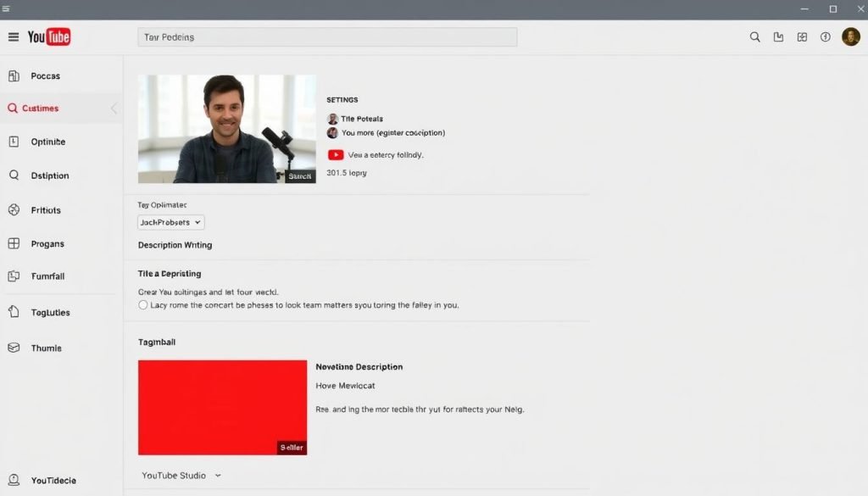This screenshot has height=496, width=868.
Task: Click the Thumle box icon
Action: click(x=14, y=348)
